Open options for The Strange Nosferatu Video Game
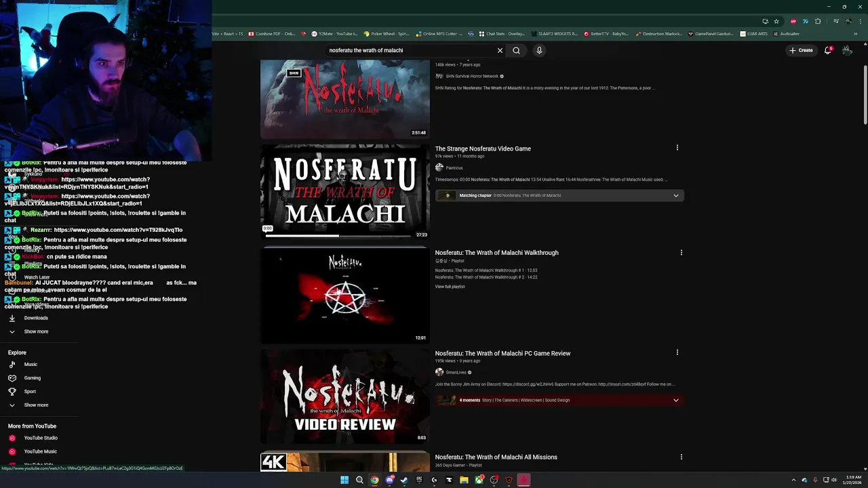 point(677,148)
